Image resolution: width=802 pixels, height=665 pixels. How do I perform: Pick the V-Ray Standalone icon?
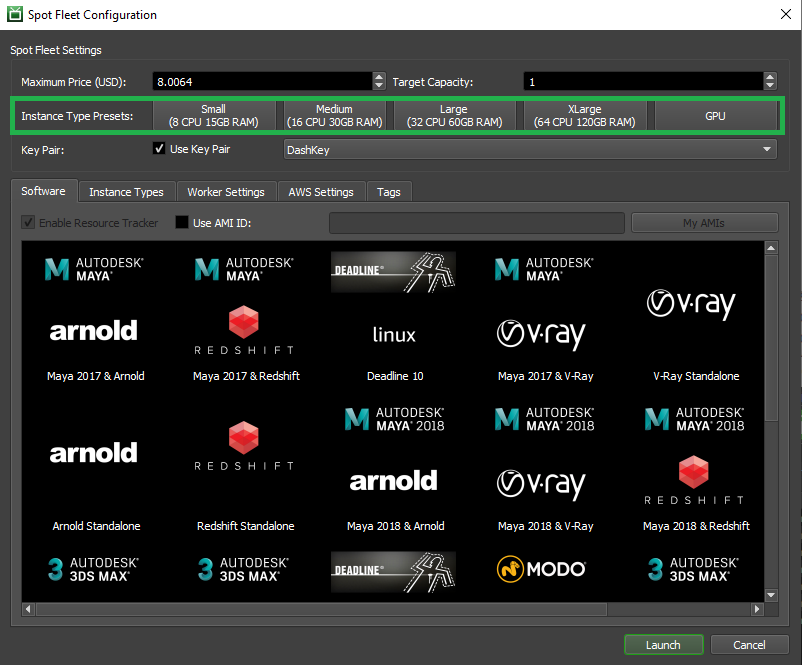[696, 316]
